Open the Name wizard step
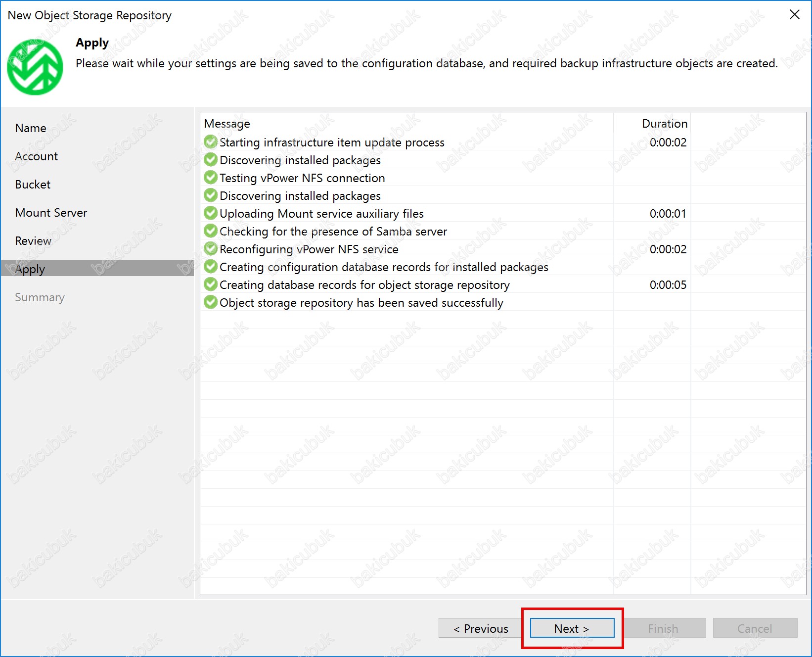This screenshot has width=812, height=657. coord(31,128)
